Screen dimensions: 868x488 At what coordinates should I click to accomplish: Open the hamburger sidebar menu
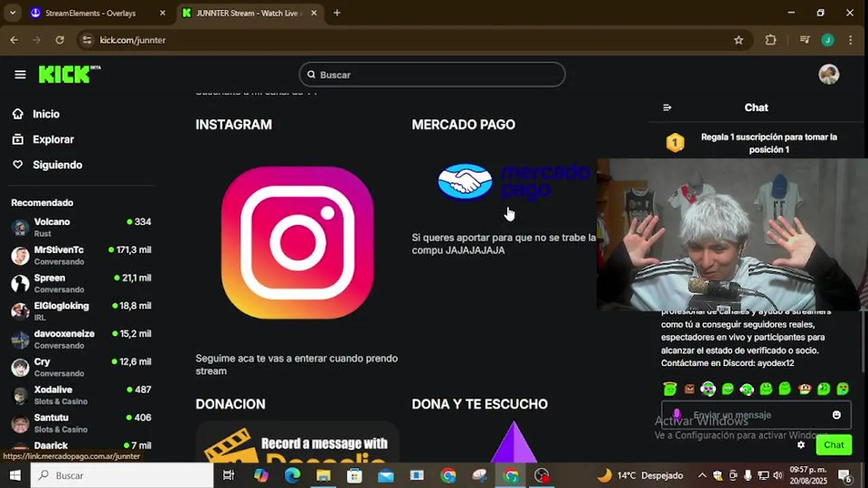click(x=20, y=75)
